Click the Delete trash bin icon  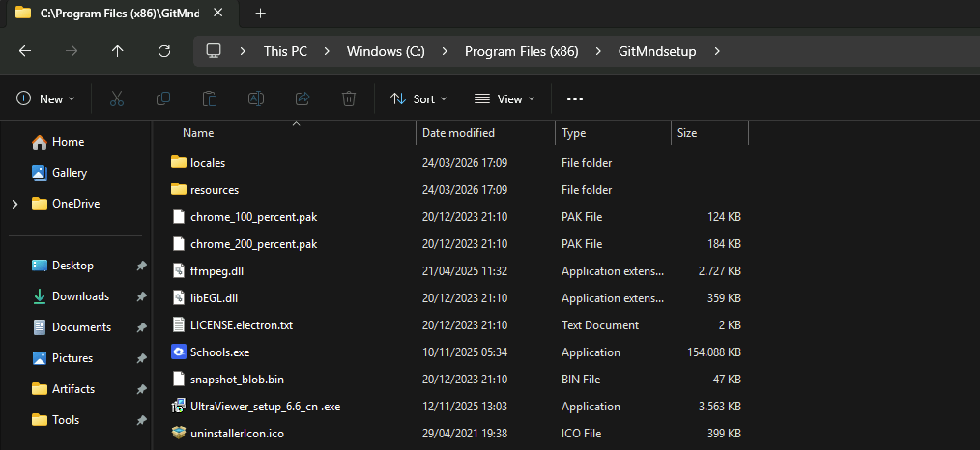pyautogui.click(x=349, y=98)
